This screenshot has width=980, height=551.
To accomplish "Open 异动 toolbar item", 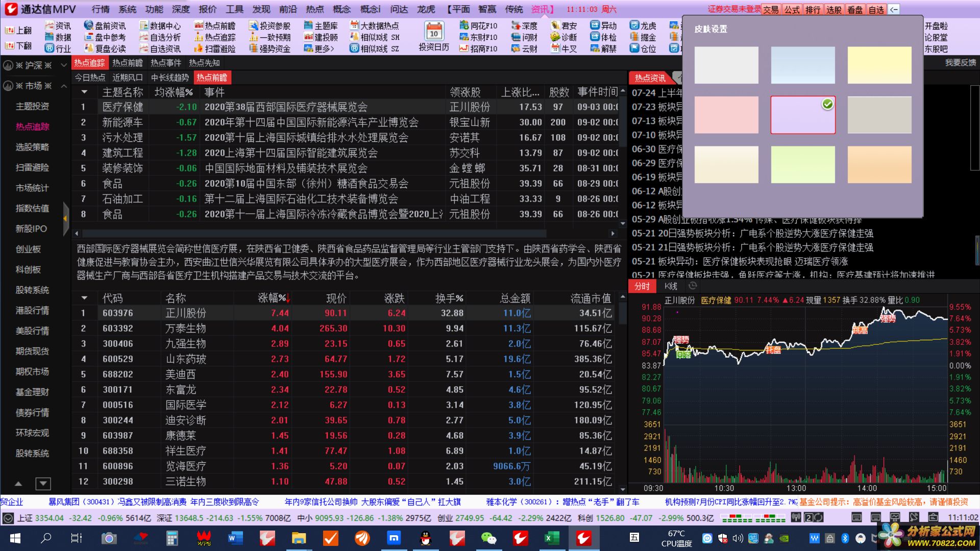I will [x=603, y=26].
